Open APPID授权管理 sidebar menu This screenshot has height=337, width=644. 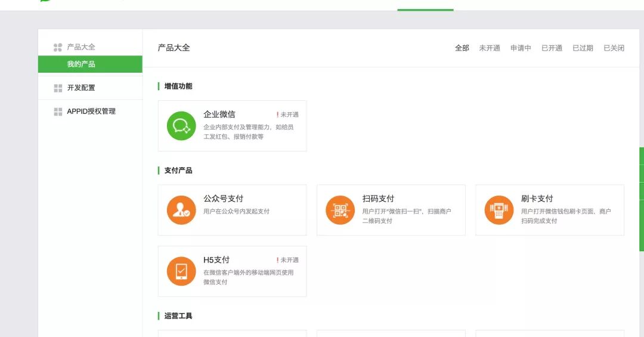tap(91, 112)
